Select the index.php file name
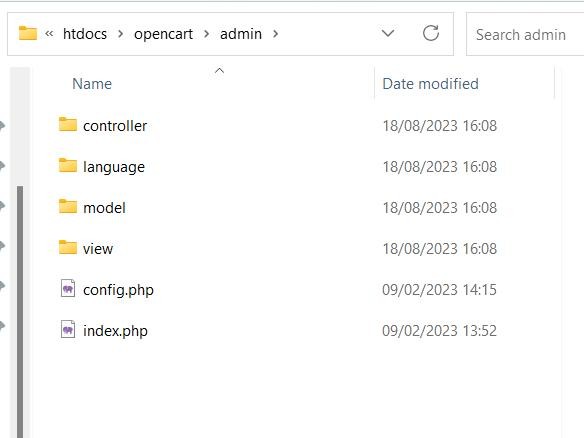This screenshot has height=438, width=584. point(115,331)
